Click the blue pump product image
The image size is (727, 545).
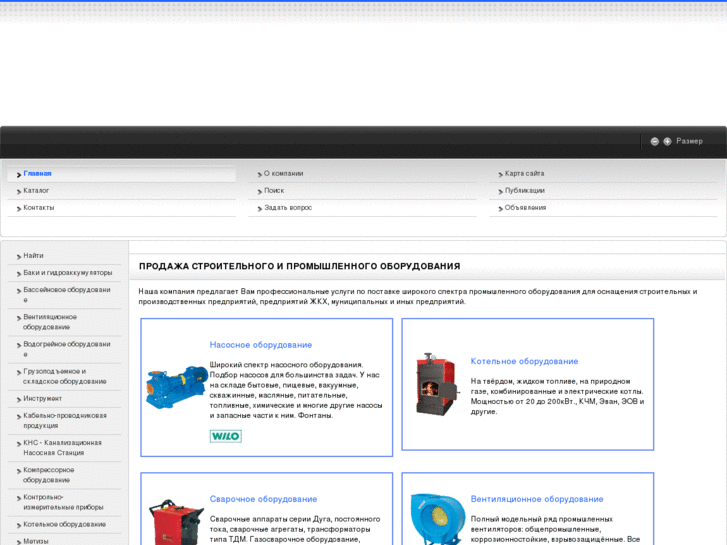(x=176, y=387)
